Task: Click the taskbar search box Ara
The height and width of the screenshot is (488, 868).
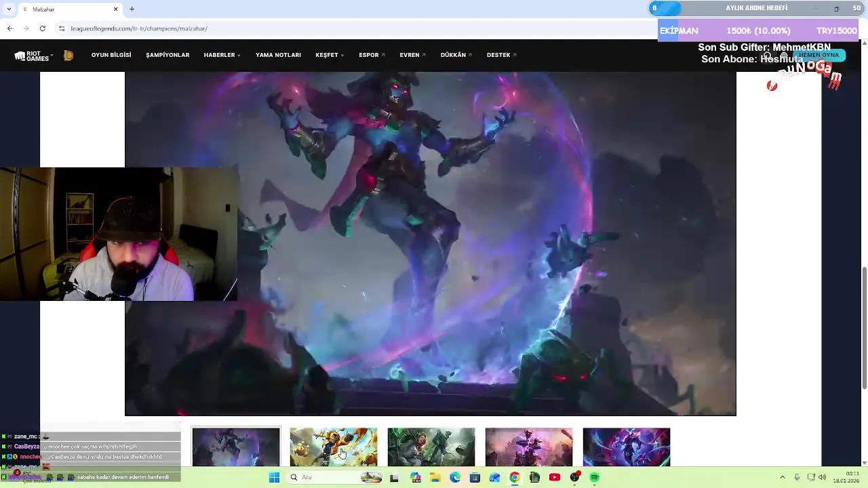Action: [336, 477]
